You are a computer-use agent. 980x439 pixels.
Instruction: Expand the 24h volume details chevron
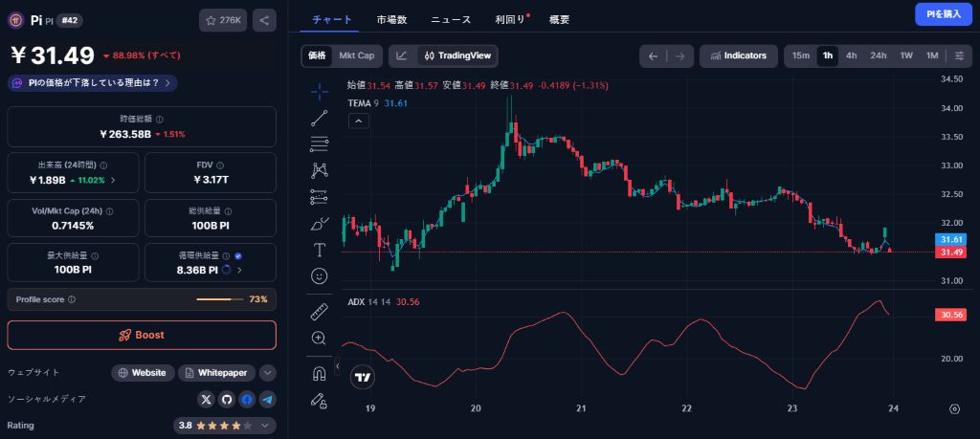(113, 180)
